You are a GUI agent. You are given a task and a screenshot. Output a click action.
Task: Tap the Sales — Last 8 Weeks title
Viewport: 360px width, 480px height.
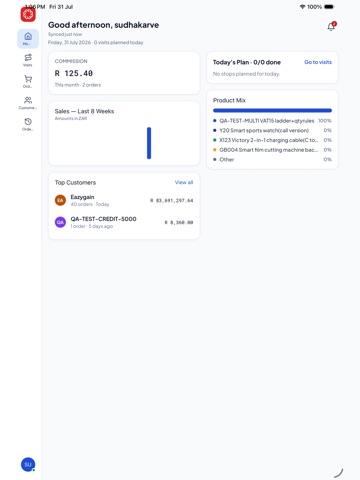pos(84,111)
